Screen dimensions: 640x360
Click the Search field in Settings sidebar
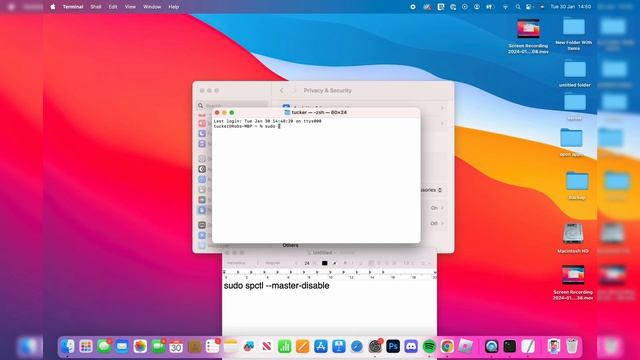(232, 105)
